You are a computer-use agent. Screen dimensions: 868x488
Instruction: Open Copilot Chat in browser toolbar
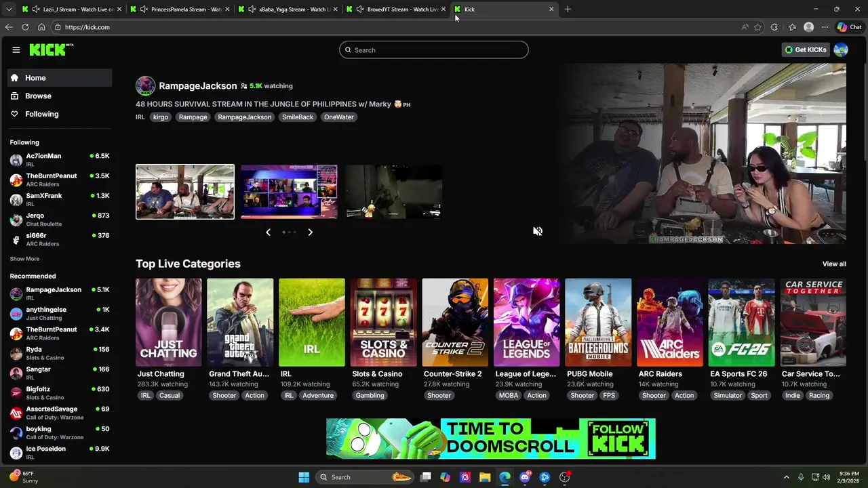850,27
